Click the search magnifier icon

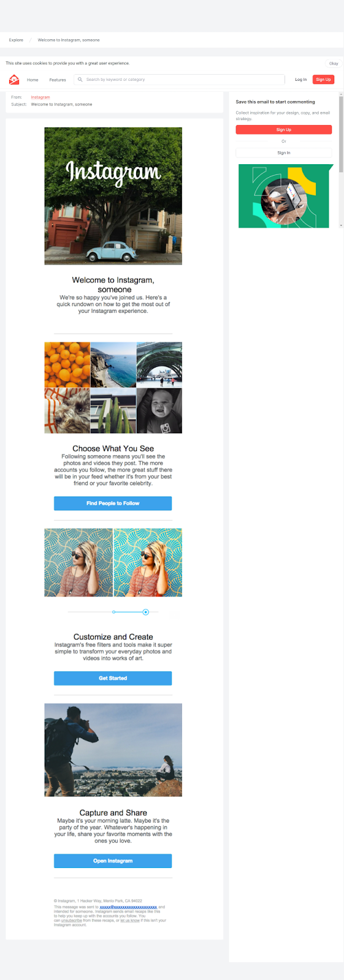(x=80, y=80)
